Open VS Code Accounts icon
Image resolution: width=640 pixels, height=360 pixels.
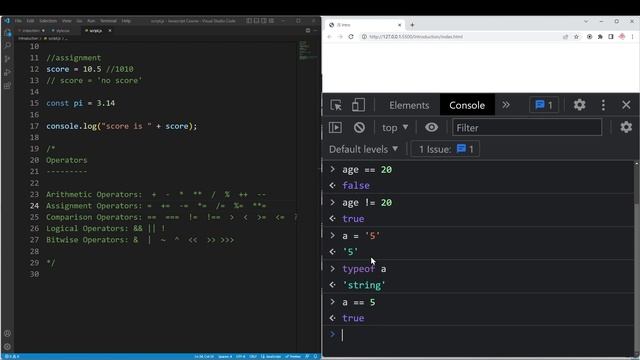pos(7,333)
